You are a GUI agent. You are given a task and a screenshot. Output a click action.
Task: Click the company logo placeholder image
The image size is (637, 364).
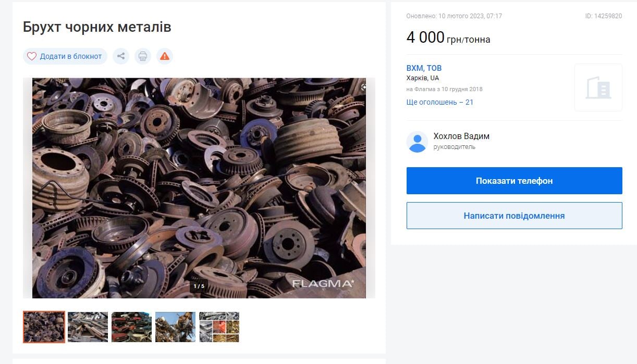[598, 87]
